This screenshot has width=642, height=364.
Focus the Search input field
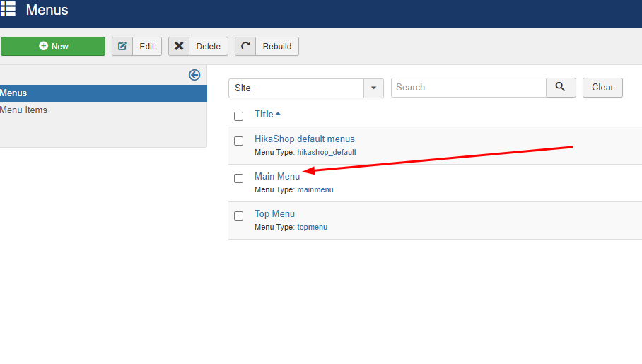(x=468, y=87)
